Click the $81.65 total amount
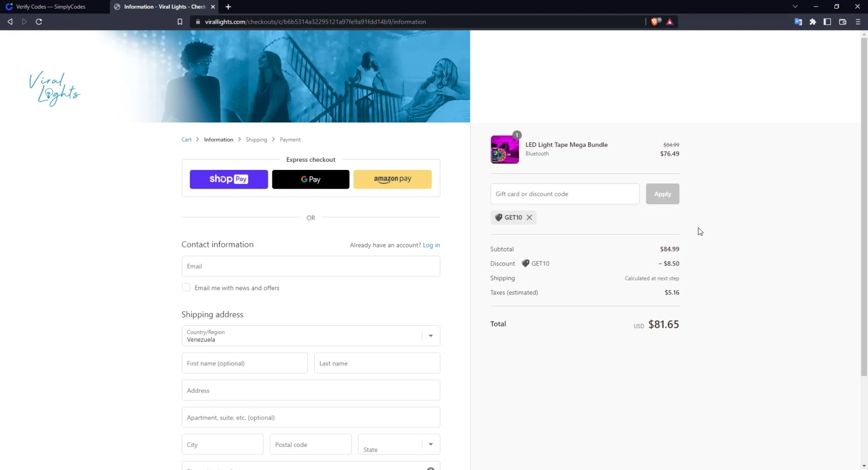The height and width of the screenshot is (470, 868). tap(664, 324)
